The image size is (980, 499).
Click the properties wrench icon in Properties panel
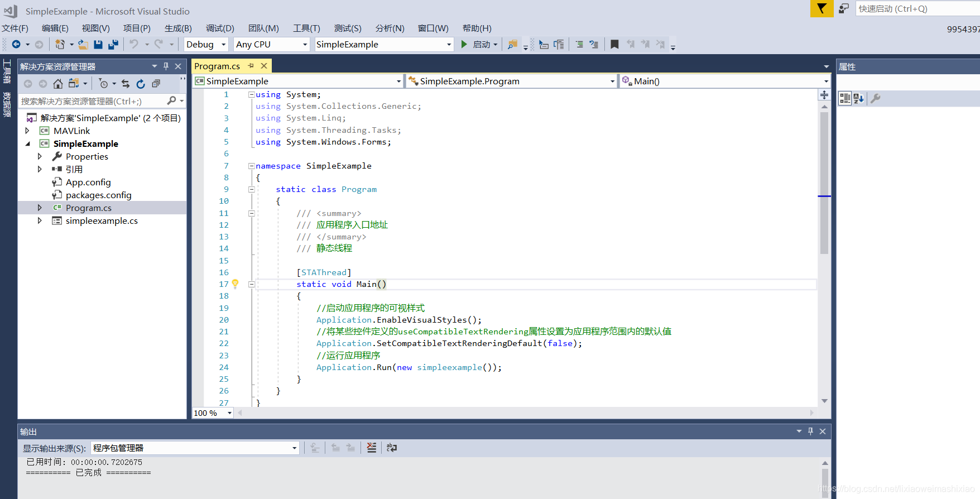pos(876,98)
